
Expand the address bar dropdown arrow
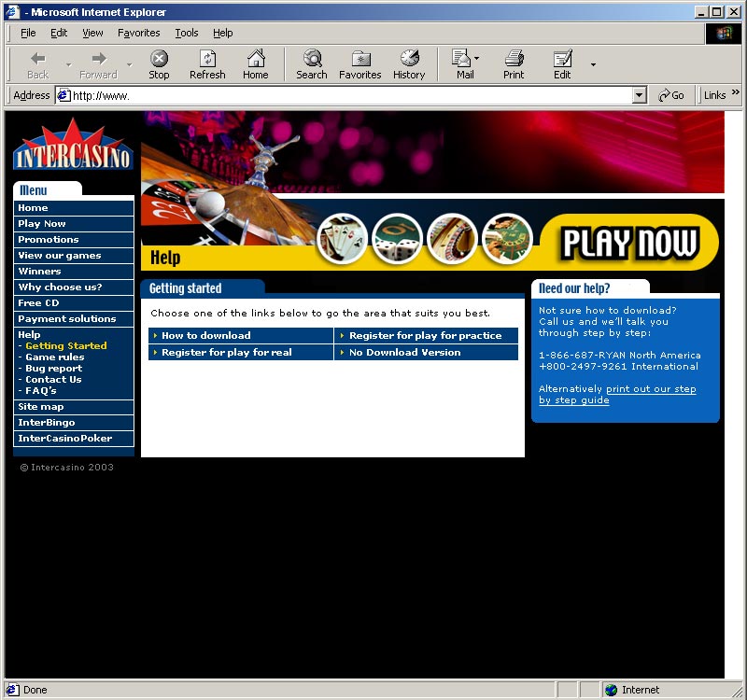click(640, 95)
